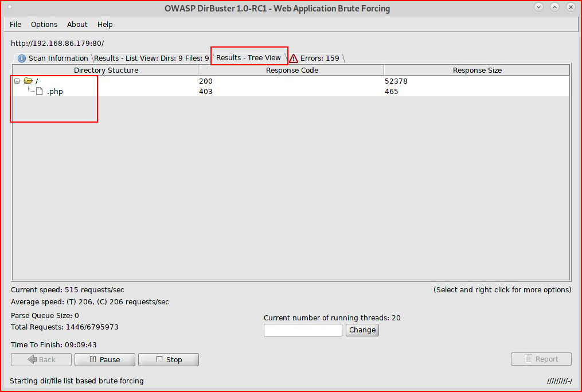Click the file icon next to .php
This screenshot has width=582, height=392.
click(x=40, y=91)
